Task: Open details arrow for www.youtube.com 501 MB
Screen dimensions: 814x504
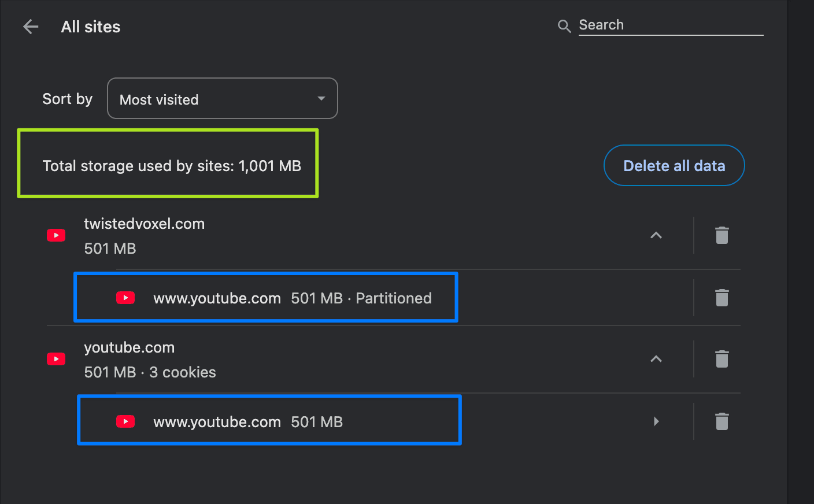Action: coord(656,421)
